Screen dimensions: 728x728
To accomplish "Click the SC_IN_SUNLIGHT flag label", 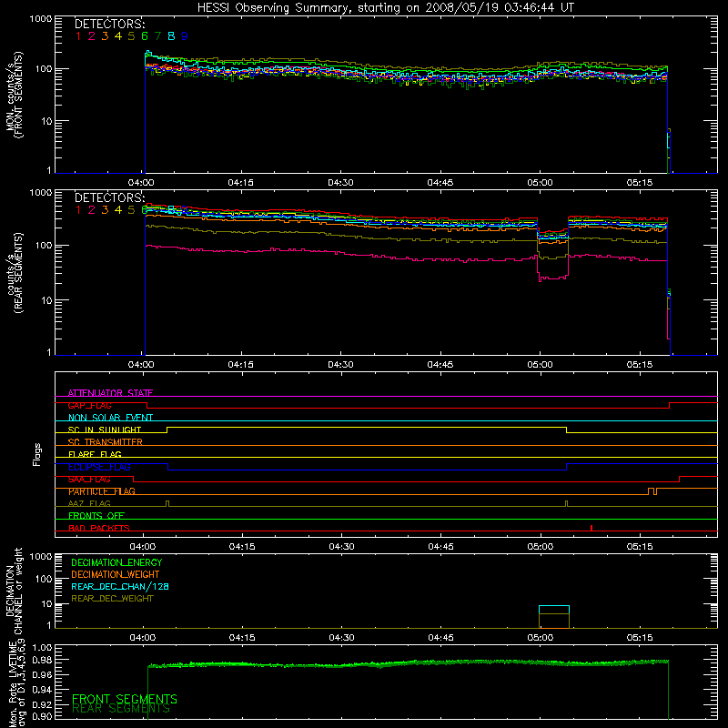I will coord(105,430).
